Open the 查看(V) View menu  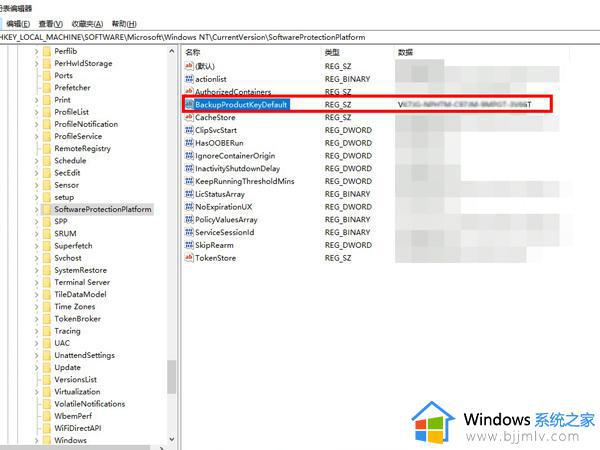[51, 24]
